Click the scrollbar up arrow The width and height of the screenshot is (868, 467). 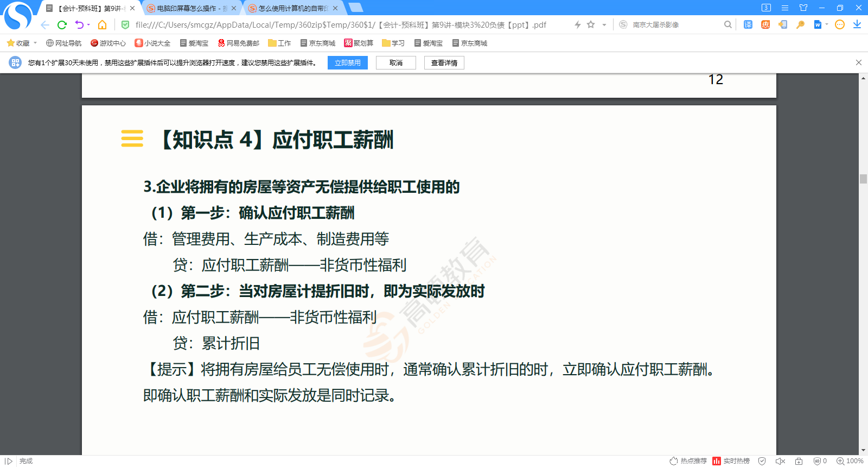tap(863, 78)
